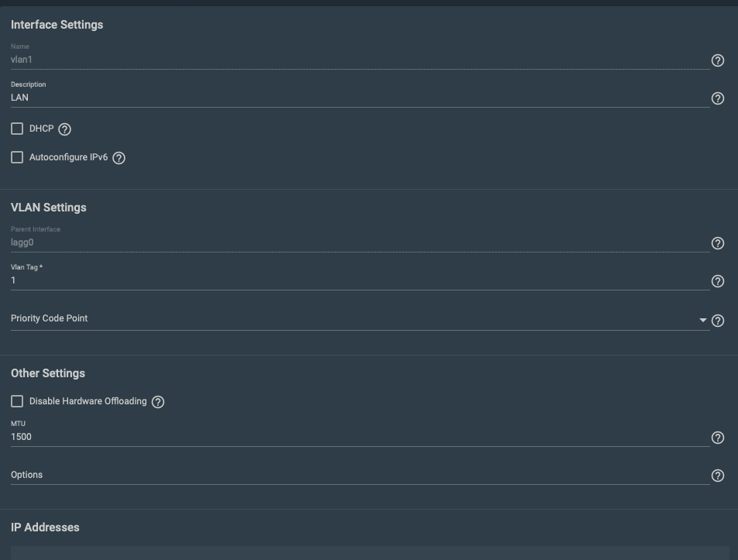
Task: Click help icon next to MTU
Action: (x=718, y=438)
